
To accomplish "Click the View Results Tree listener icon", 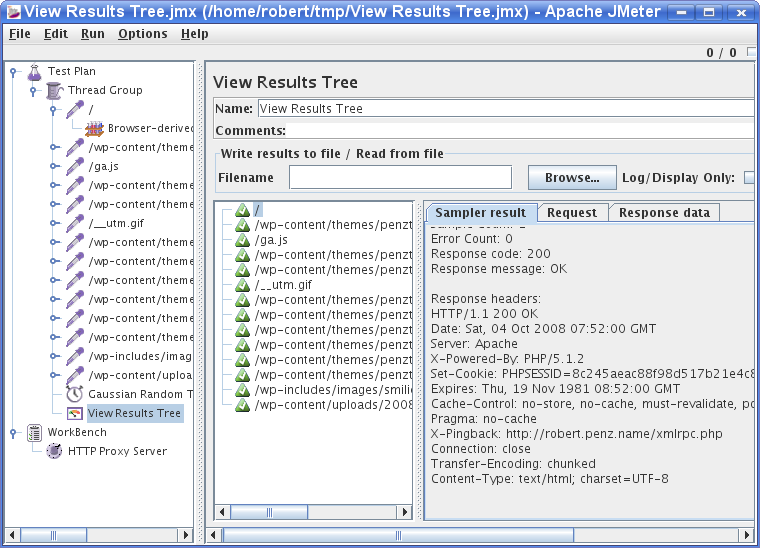I will click(x=75, y=413).
